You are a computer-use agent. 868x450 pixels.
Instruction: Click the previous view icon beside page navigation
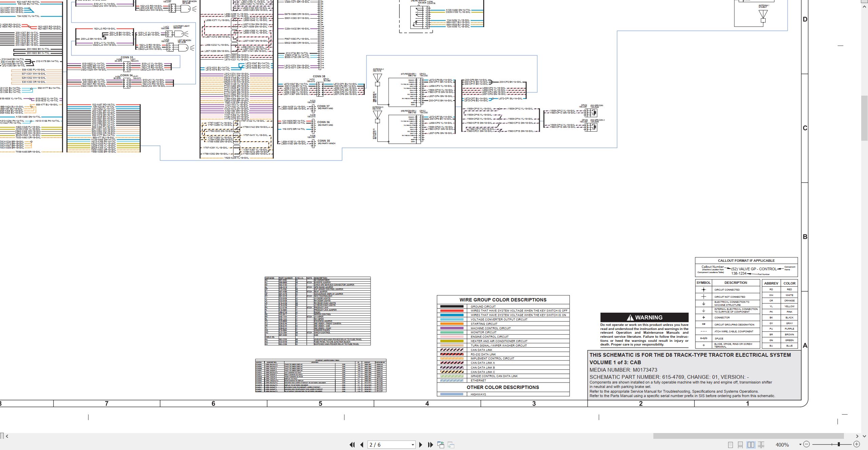[x=441, y=445]
